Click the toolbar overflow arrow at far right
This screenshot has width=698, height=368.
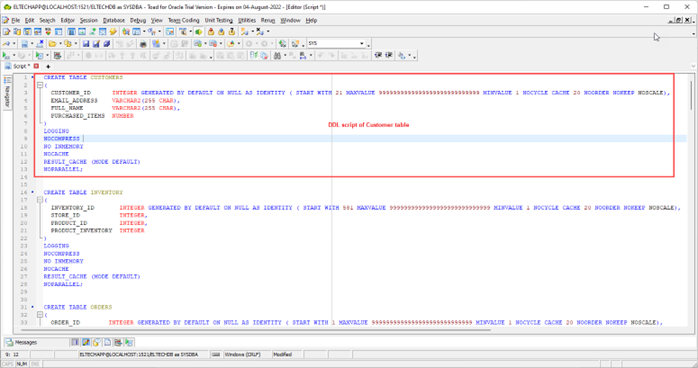(693, 34)
